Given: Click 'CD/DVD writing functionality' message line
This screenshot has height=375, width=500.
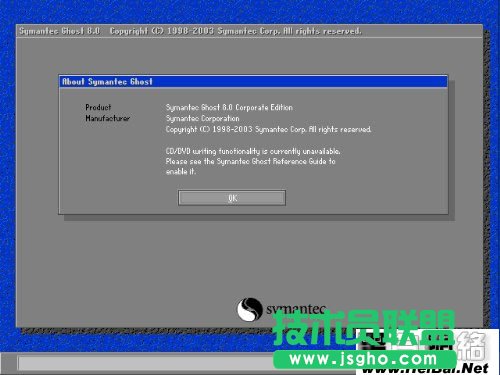Looking at the screenshot, I should [253, 151].
